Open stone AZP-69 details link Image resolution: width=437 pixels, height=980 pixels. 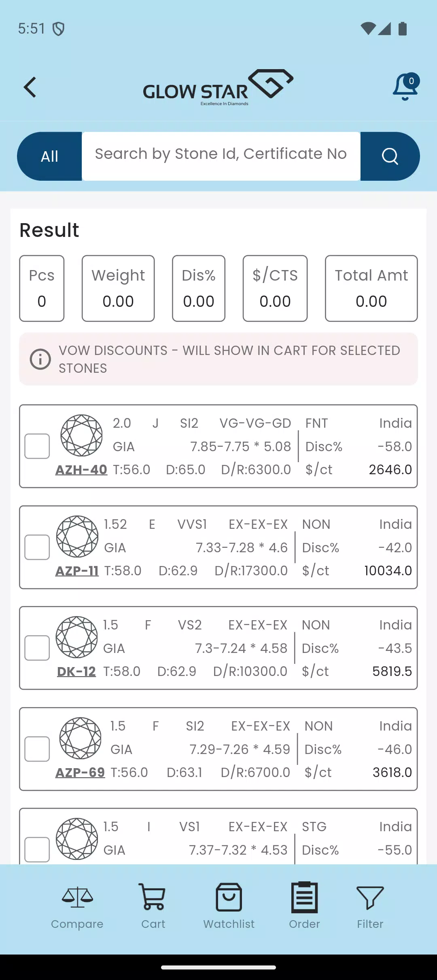(x=80, y=773)
